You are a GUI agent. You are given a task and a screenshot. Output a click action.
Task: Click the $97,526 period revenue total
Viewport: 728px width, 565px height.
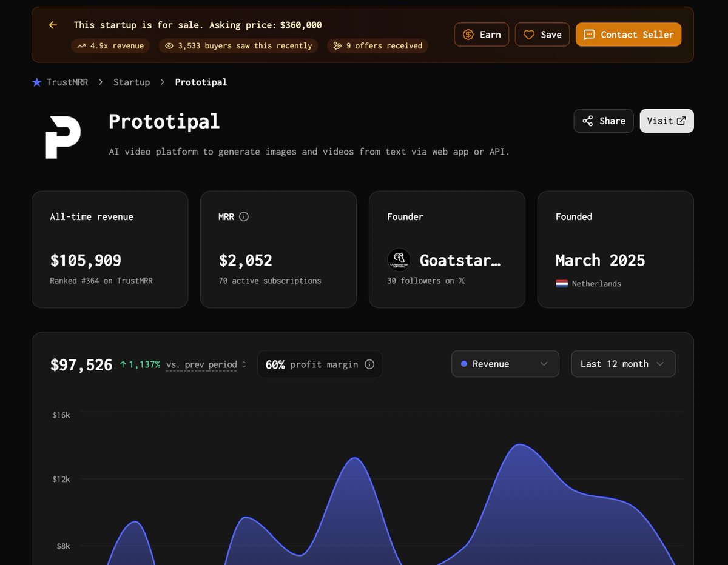pyautogui.click(x=81, y=364)
